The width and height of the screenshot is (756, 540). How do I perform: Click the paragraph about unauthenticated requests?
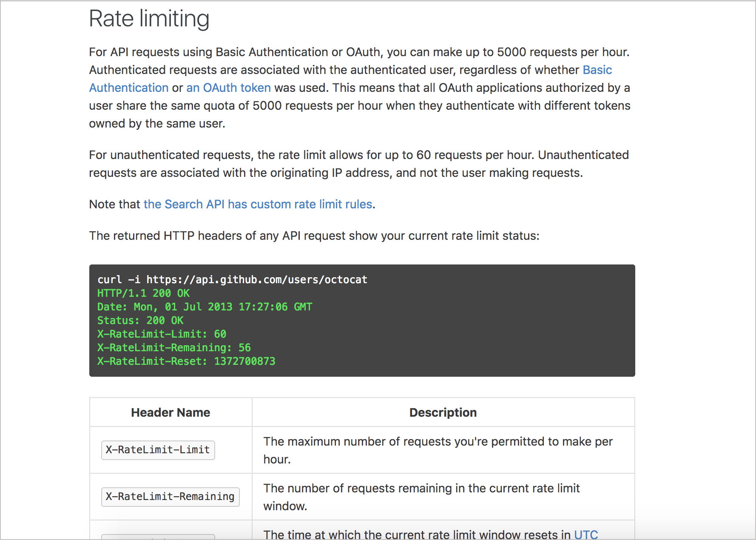click(x=358, y=164)
